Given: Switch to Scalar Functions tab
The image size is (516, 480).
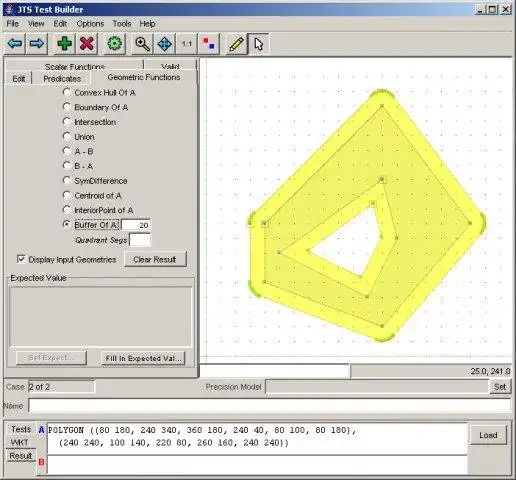Looking at the screenshot, I should (x=75, y=66).
